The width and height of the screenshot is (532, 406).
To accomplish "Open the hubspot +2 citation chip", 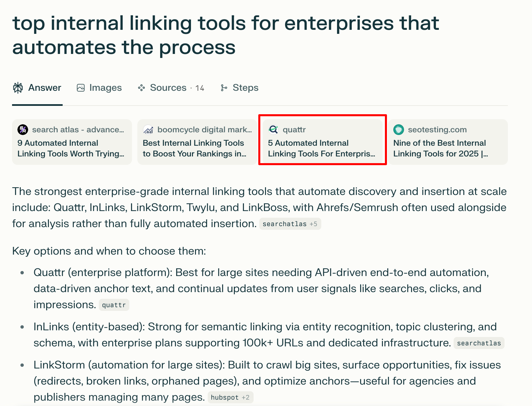I will (230, 397).
